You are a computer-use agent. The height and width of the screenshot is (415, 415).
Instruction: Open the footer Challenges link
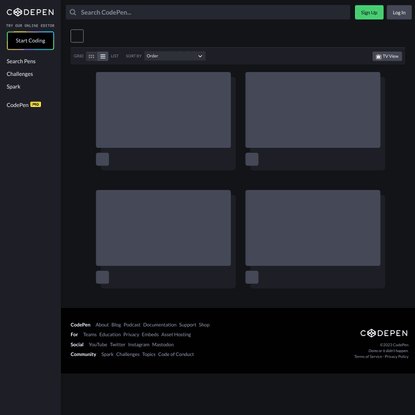click(x=128, y=354)
